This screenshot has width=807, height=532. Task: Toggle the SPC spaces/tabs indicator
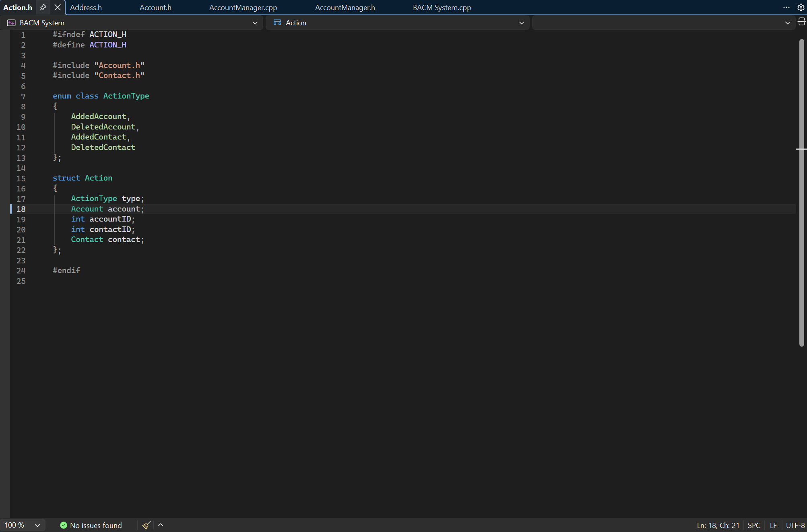pos(754,525)
